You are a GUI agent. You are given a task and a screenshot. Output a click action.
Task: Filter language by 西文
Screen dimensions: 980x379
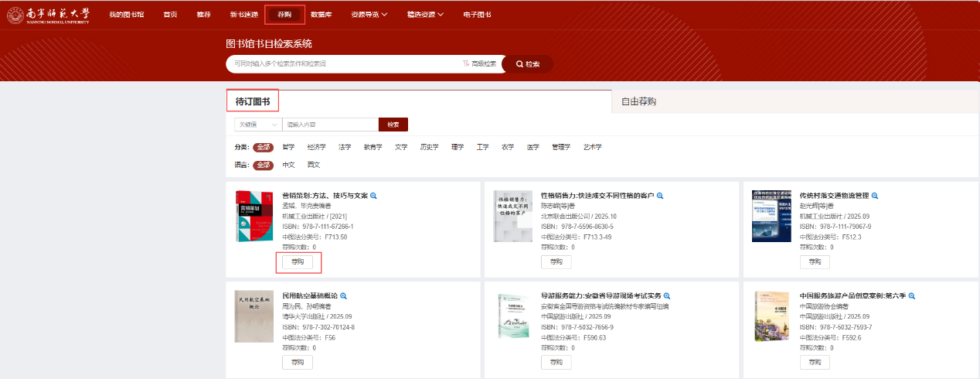tap(313, 165)
